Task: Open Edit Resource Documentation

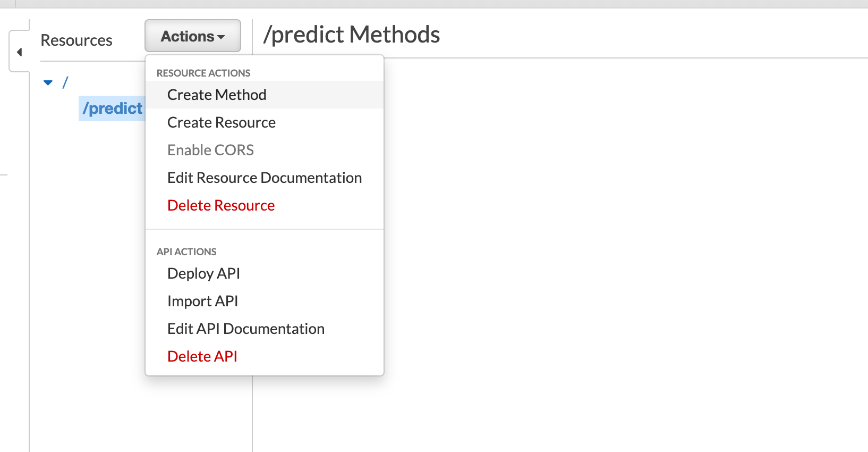Action: click(x=265, y=178)
